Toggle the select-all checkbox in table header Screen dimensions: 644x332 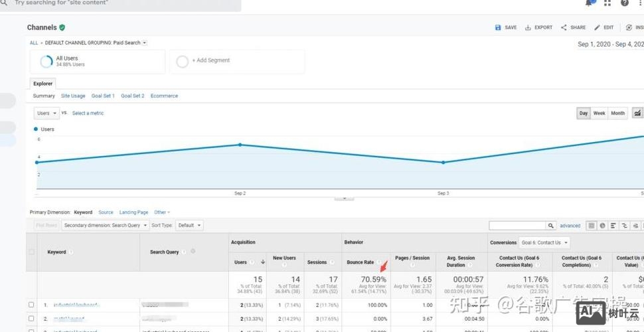point(31,252)
